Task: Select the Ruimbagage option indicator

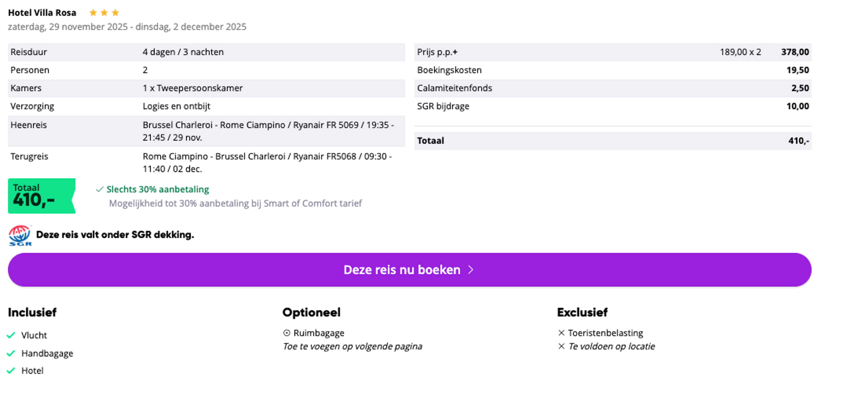Action: pyautogui.click(x=287, y=333)
